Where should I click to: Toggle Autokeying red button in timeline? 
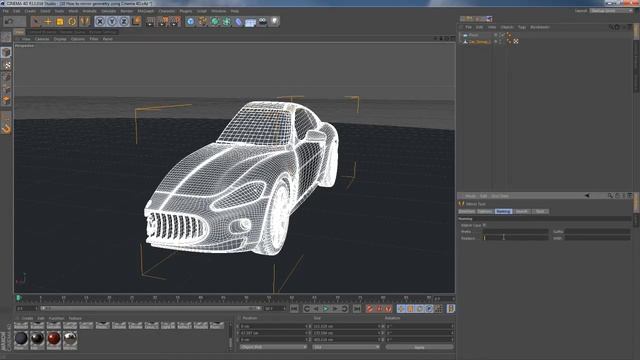tap(379, 309)
